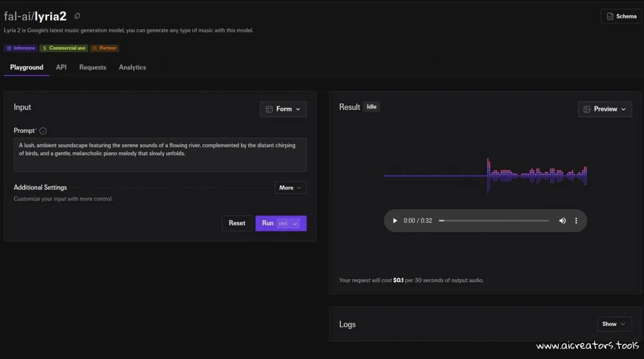Mute the audio player volume
The image size is (644, 359).
pos(562,221)
